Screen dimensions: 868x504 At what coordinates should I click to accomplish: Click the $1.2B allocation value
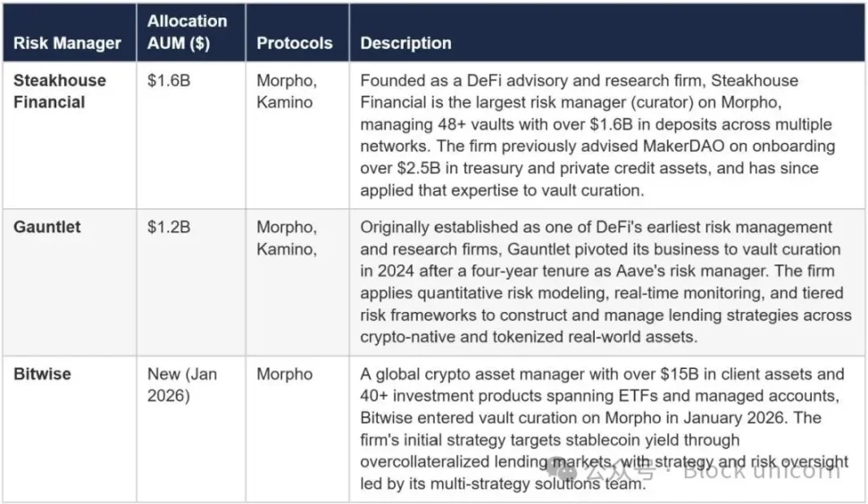[x=169, y=227]
